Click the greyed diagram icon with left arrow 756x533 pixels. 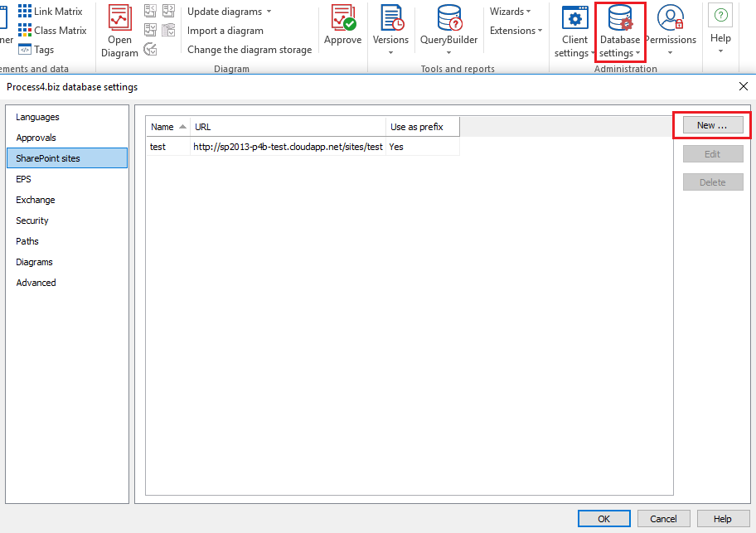[x=150, y=11]
